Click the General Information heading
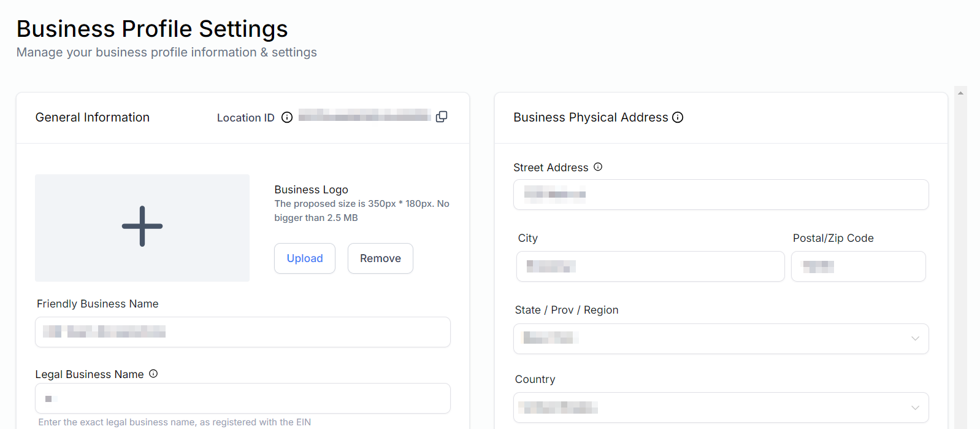 pos(93,117)
